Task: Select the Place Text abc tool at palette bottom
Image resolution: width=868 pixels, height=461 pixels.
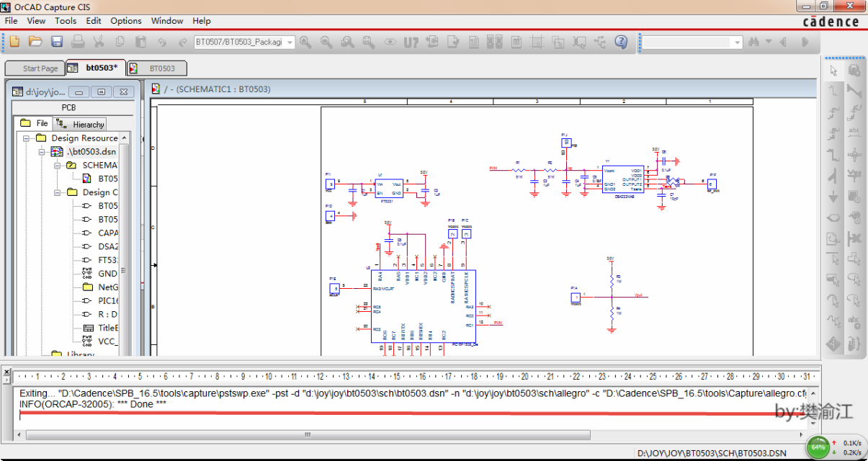Action: [x=854, y=321]
